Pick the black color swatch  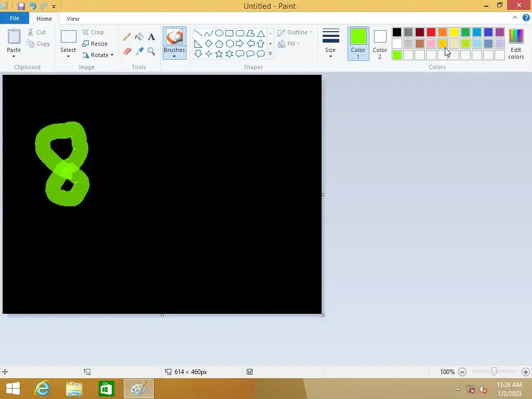click(x=397, y=32)
